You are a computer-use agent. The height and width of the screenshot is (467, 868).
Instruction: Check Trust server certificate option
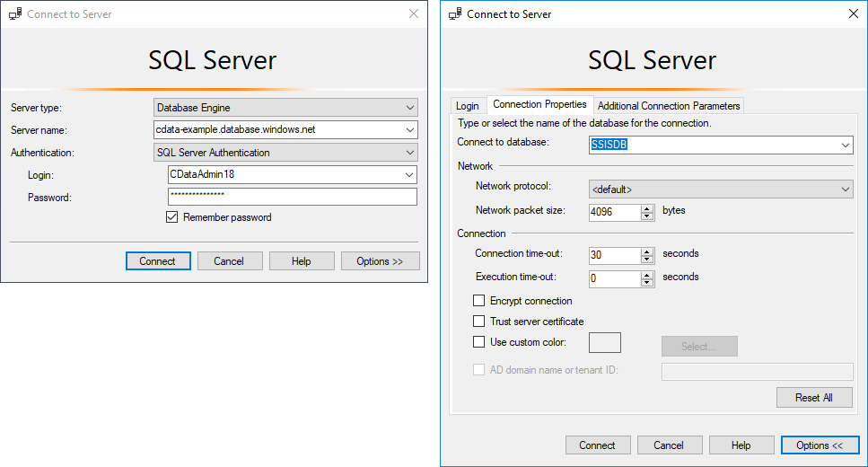pyautogui.click(x=478, y=322)
